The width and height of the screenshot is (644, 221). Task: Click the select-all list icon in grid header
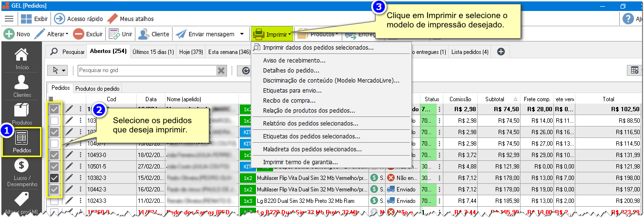point(51,99)
